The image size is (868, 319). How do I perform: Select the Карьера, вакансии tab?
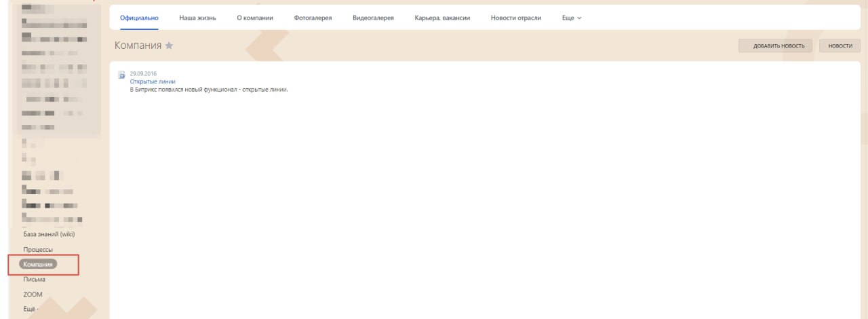point(442,18)
